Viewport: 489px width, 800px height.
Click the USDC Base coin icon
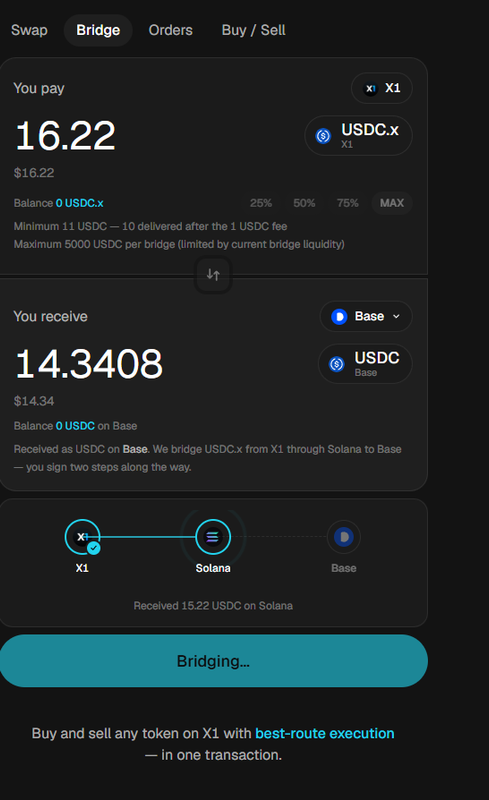point(336,364)
